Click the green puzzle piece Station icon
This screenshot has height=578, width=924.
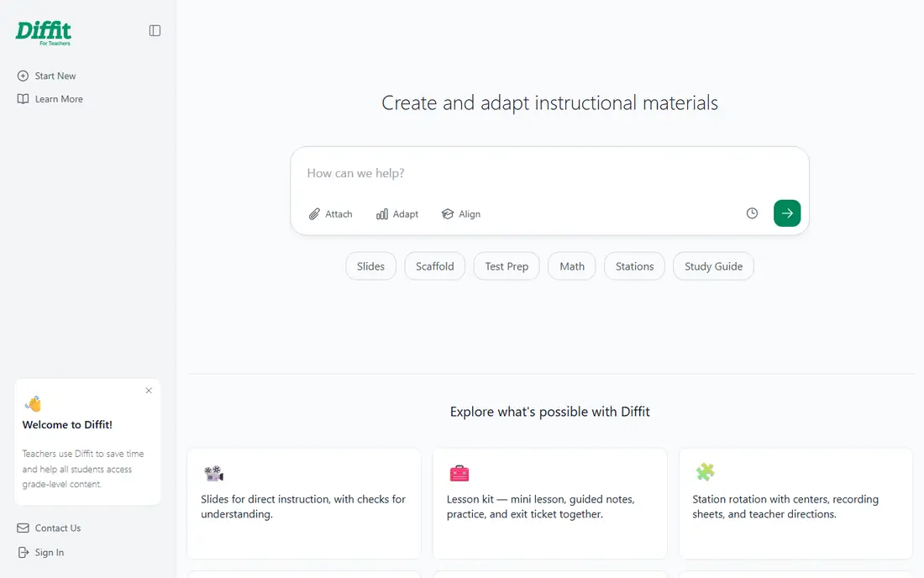coord(705,472)
